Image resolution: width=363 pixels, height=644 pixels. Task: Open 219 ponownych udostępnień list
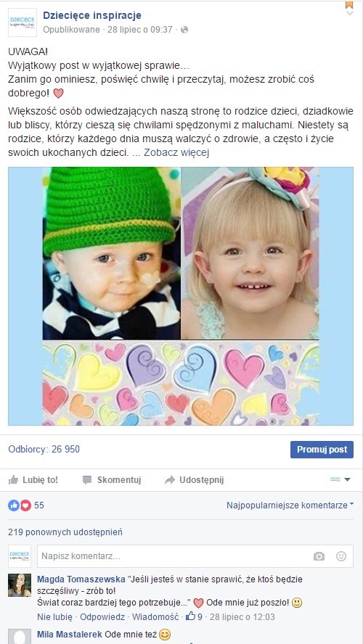tap(65, 532)
